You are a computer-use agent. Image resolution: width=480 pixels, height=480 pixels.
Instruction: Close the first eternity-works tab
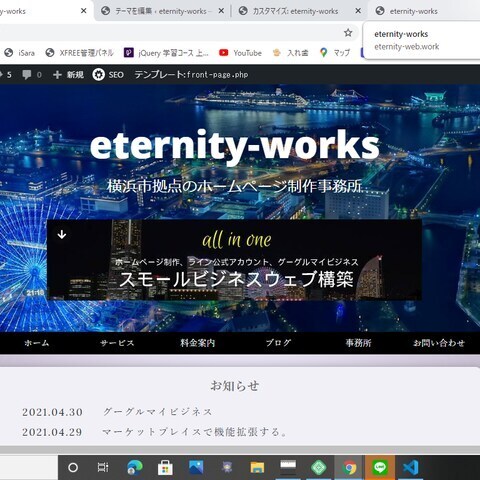84,11
